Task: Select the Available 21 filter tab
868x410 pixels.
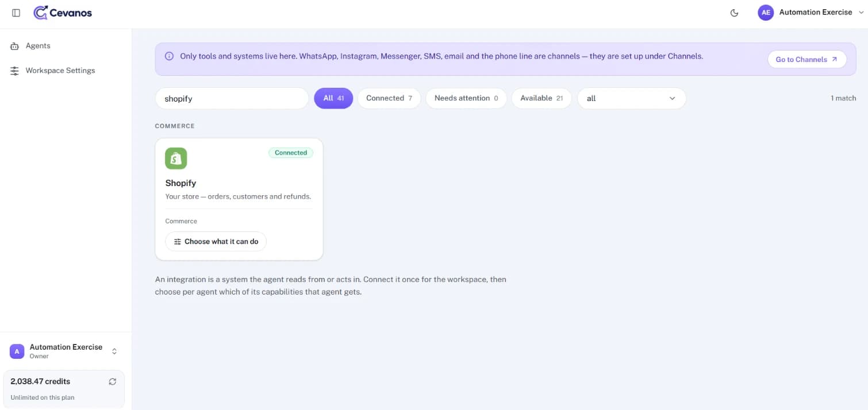Action: click(x=541, y=98)
